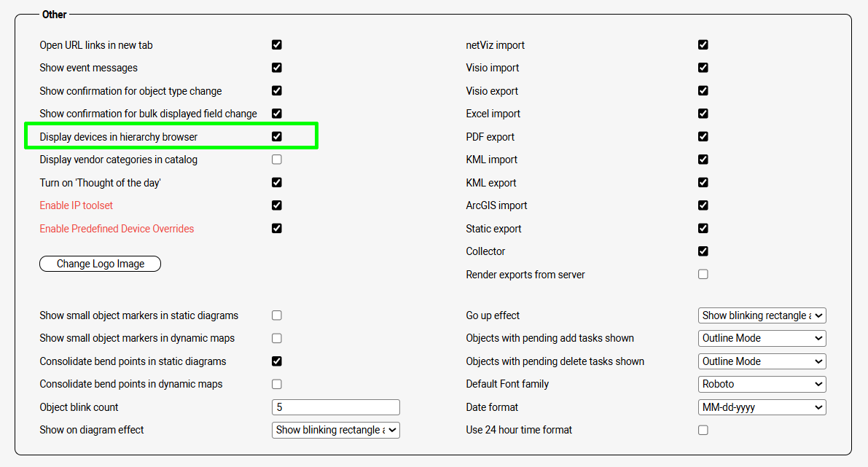Screen dimensions: 868x467
Task: Open the 'Go up effect' dropdown
Action: (762, 315)
